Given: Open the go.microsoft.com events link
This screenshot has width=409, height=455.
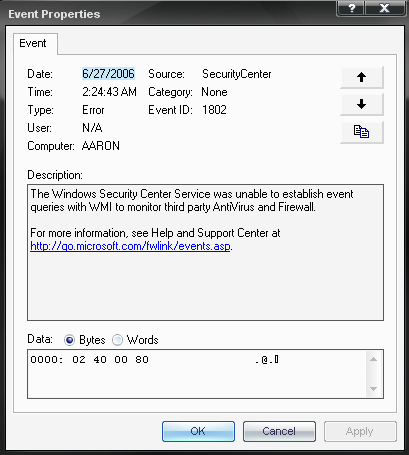Looking at the screenshot, I should coord(130,246).
